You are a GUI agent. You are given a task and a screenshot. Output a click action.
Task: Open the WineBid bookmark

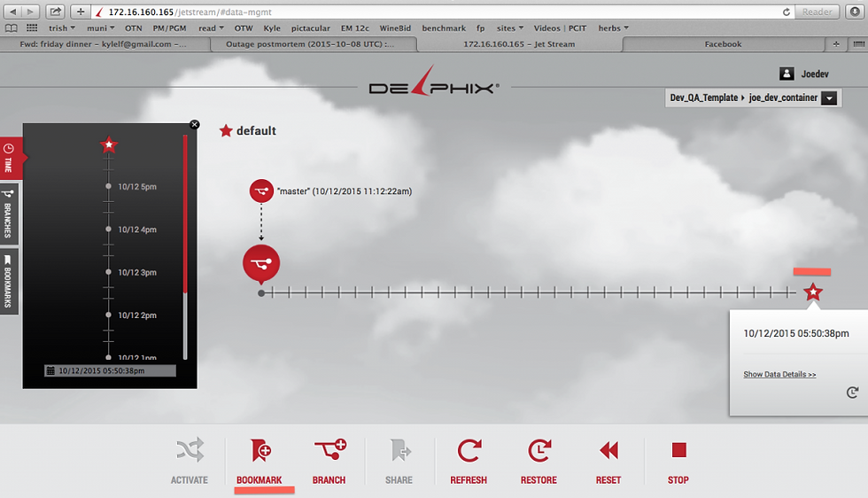point(395,28)
